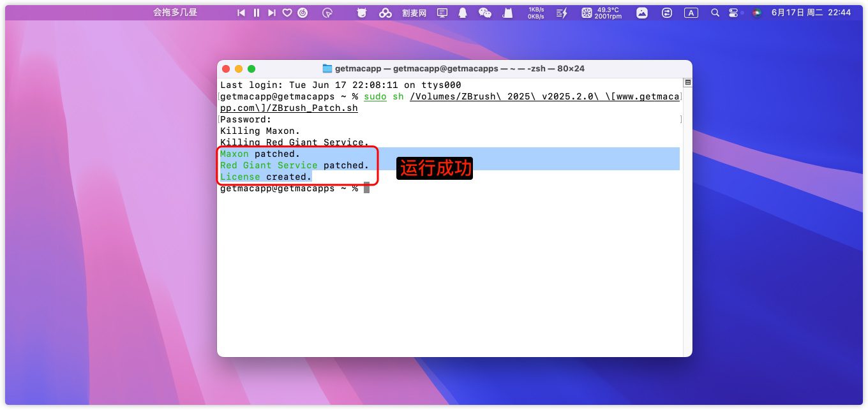Screen dimensions: 868x410
Task: Click the cursor pointer menu bar icon
Action: point(327,13)
